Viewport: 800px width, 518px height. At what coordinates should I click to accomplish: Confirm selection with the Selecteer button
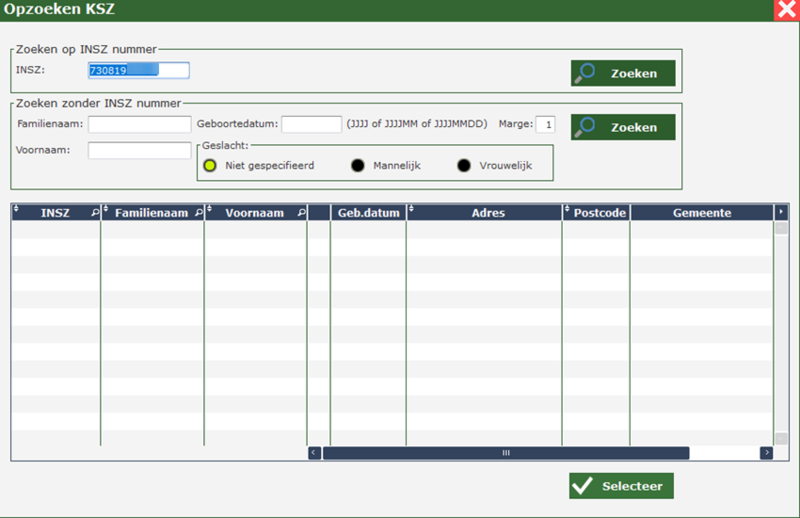621,486
